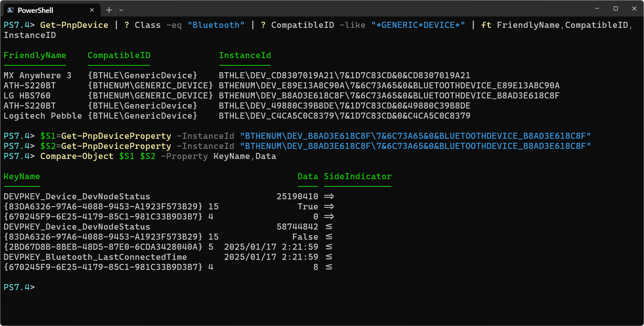The image size is (644, 326).
Task: Click the Get-PnpDevice command in first line
Action: (74, 25)
